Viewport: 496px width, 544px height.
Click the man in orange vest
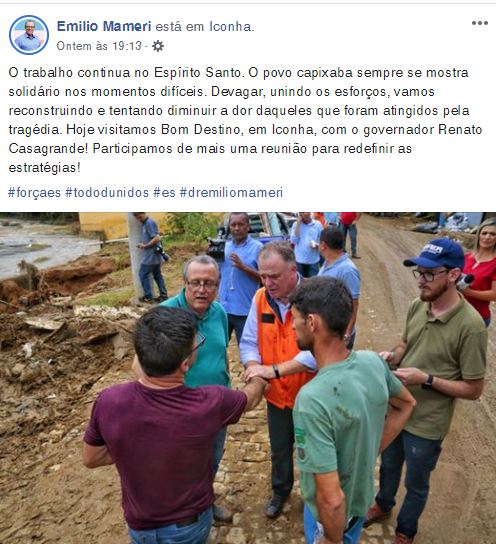[x=276, y=347]
